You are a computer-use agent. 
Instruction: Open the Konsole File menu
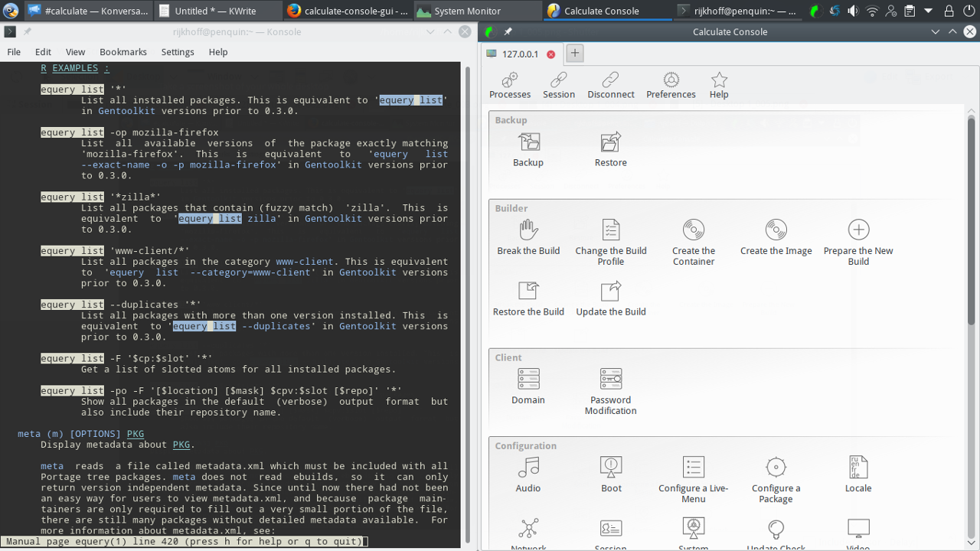tap(14, 52)
